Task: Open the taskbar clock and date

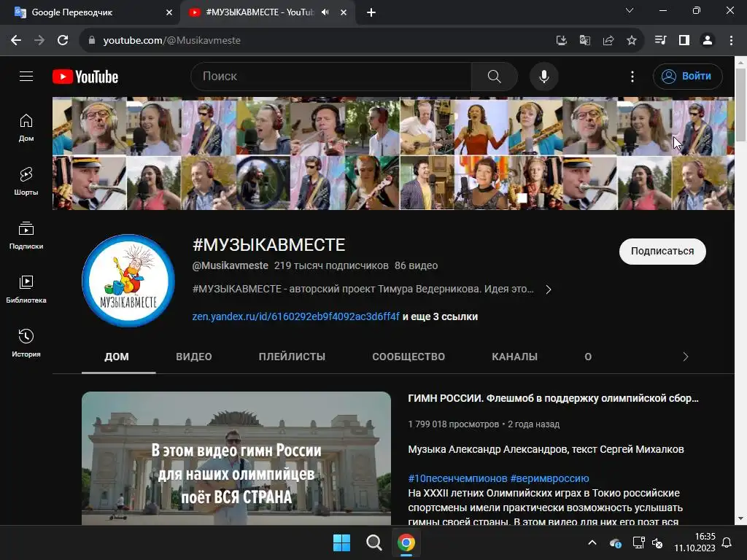Action: [x=694, y=542]
